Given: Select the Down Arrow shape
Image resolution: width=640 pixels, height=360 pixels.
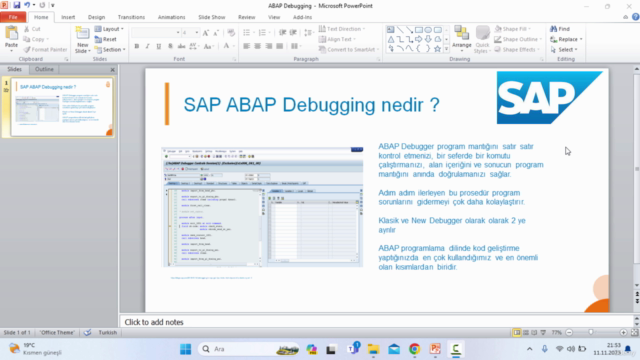Looking at the screenshot, I should click(x=428, y=39).
